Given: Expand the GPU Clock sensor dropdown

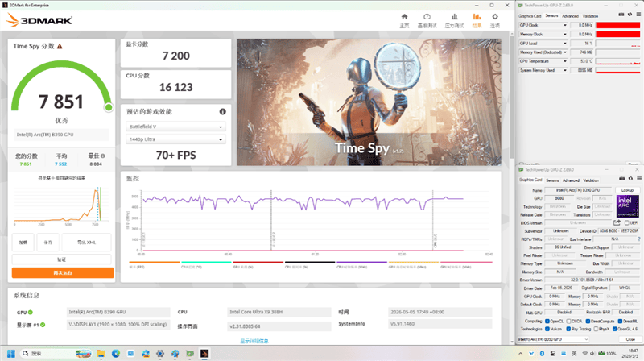Looking at the screenshot, I should 565,25.
